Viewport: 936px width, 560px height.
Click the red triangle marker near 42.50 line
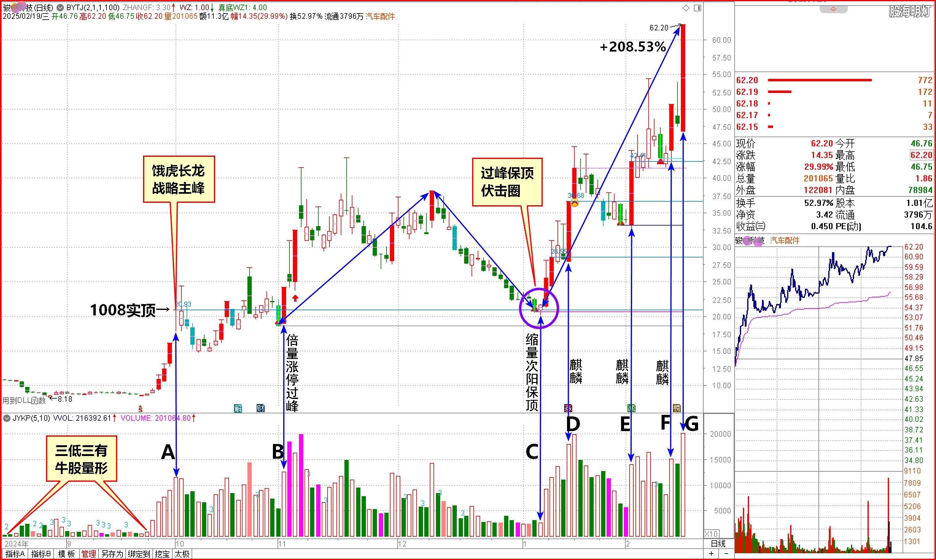[x=661, y=161]
